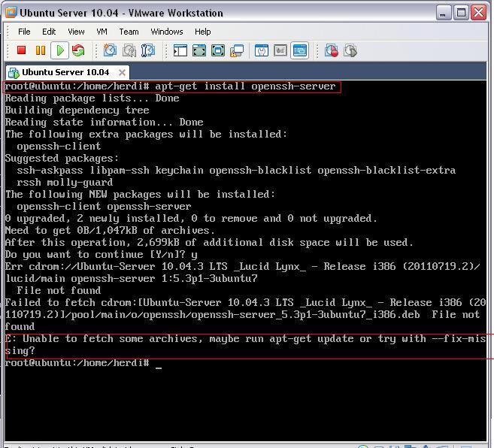Reset the virtual machine via the red-green arrows icon
The image size is (494, 448).
[x=78, y=50]
